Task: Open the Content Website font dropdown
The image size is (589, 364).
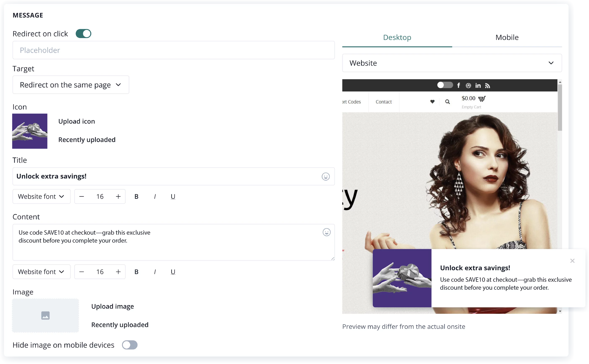Action: click(x=41, y=272)
